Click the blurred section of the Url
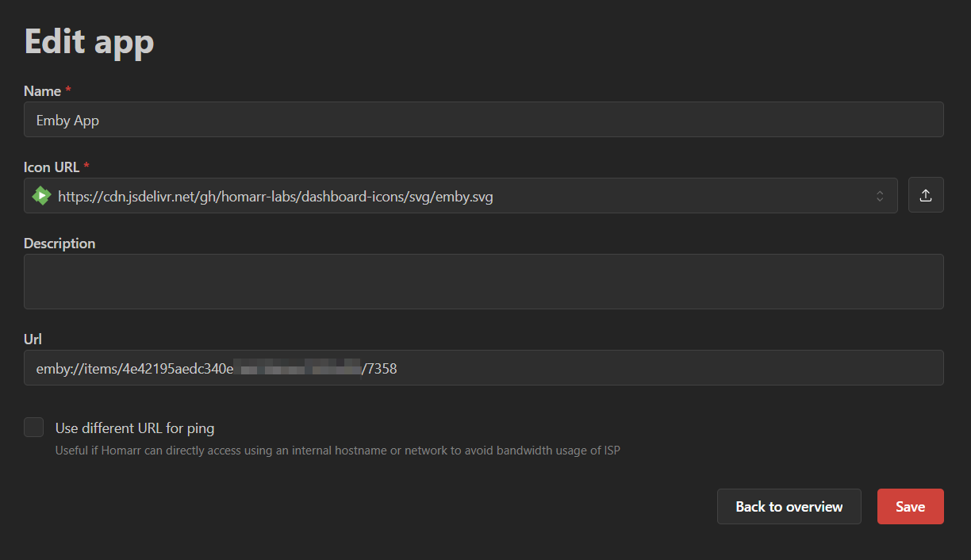971x560 pixels. pyautogui.click(x=297, y=368)
